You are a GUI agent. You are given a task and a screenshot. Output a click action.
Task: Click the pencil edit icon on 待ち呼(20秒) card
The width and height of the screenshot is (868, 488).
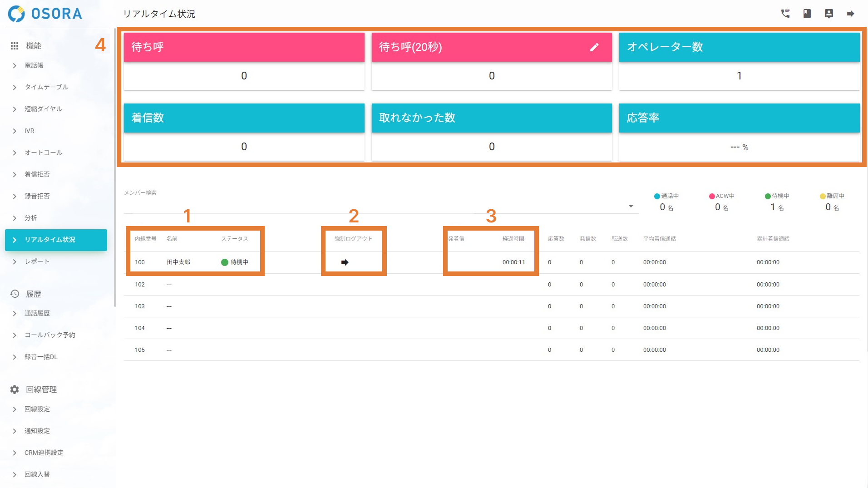coord(594,47)
